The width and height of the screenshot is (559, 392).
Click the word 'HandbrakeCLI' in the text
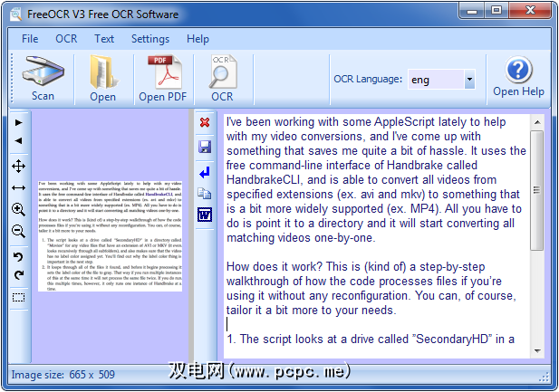(264, 179)
